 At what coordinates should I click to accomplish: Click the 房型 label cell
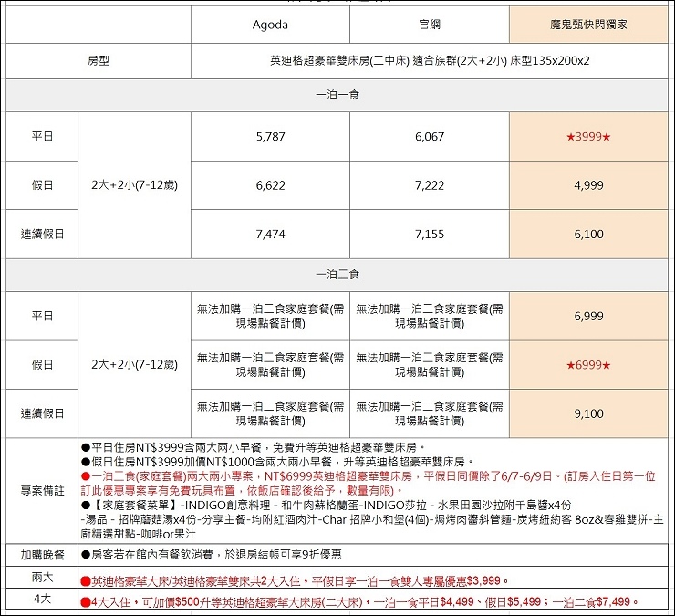[x=99, y=61]
